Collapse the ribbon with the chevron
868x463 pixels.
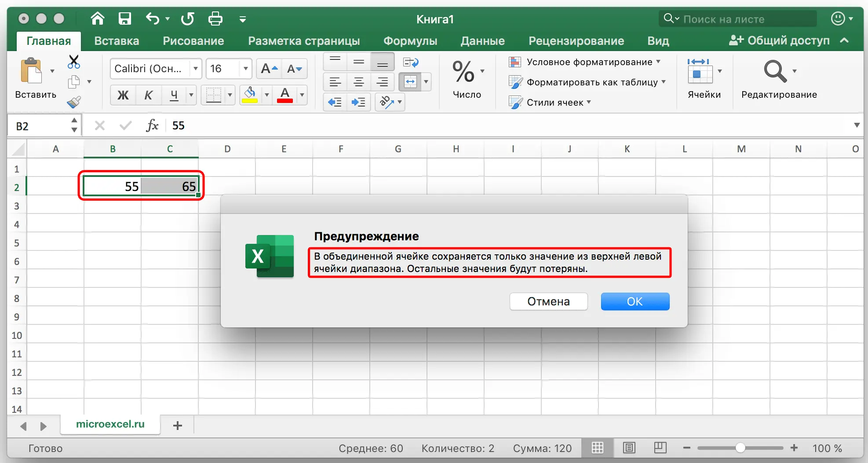(844, 40)
